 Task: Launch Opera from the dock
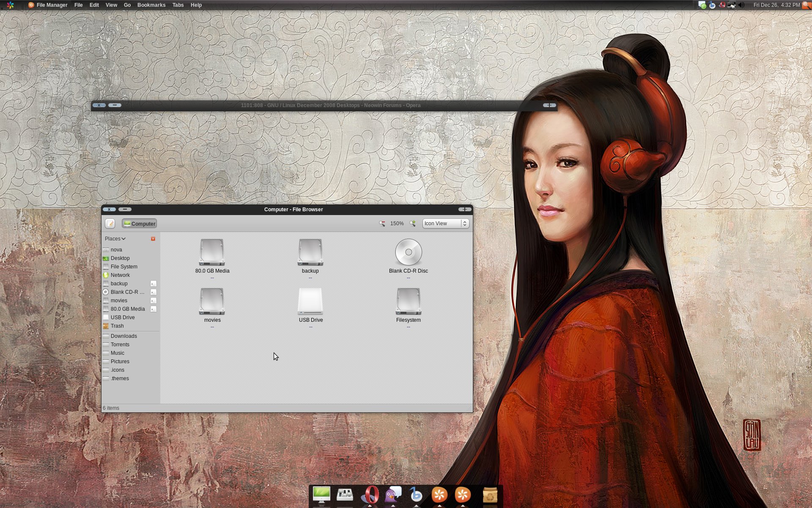click(370, 494)
